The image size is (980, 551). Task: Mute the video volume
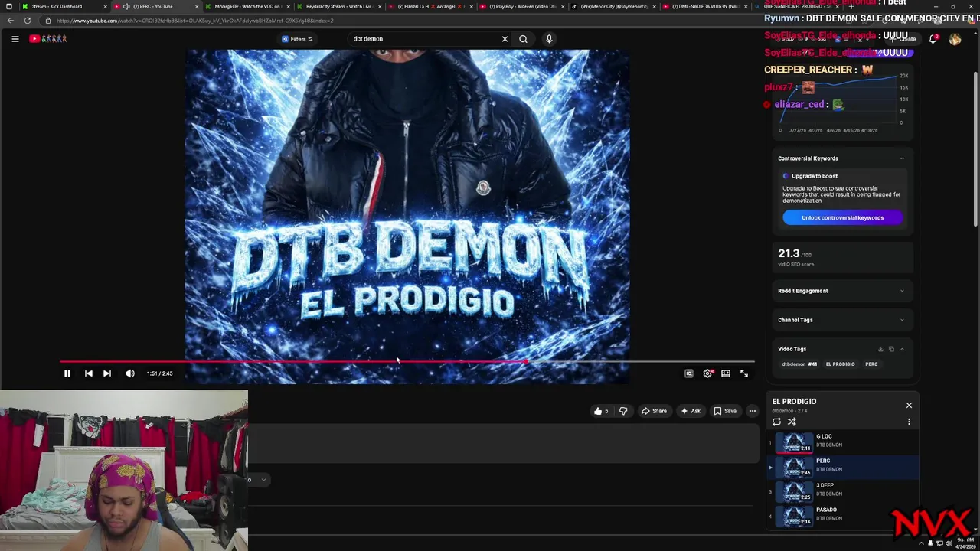(130, 373)
